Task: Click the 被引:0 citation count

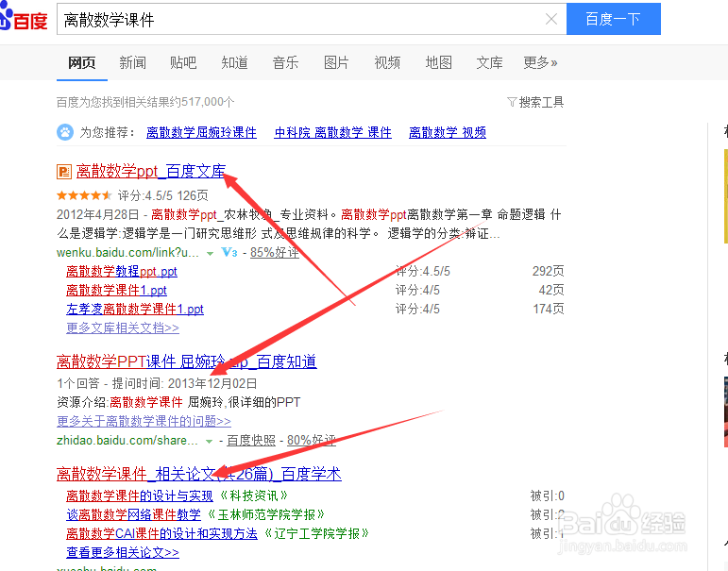Action: pos(548,495)
